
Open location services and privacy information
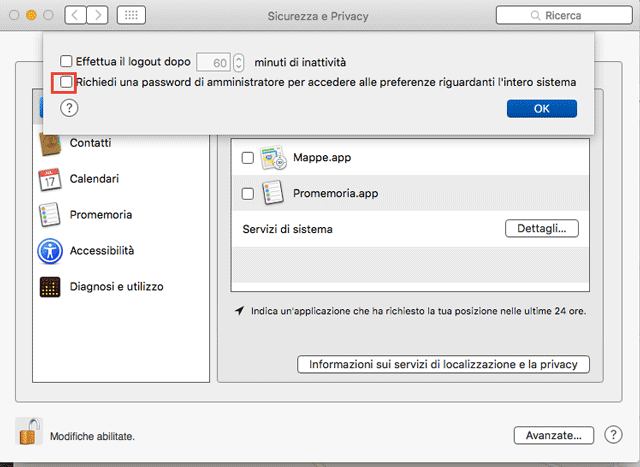click(x=443, y=364)
